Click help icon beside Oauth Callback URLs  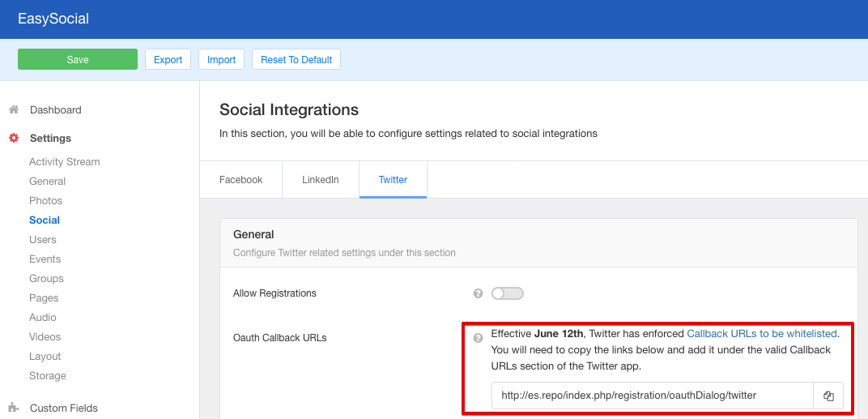(479, 338)
